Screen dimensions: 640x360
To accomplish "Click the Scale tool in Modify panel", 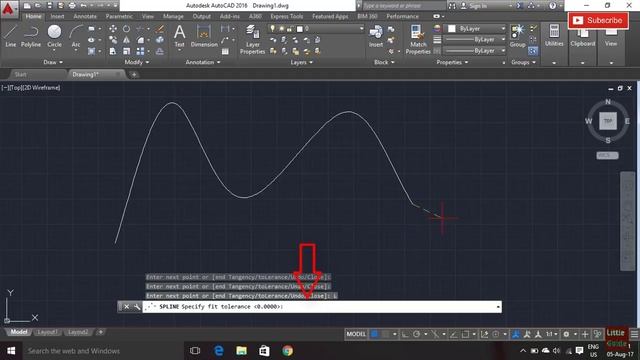I will pos(127,51).
